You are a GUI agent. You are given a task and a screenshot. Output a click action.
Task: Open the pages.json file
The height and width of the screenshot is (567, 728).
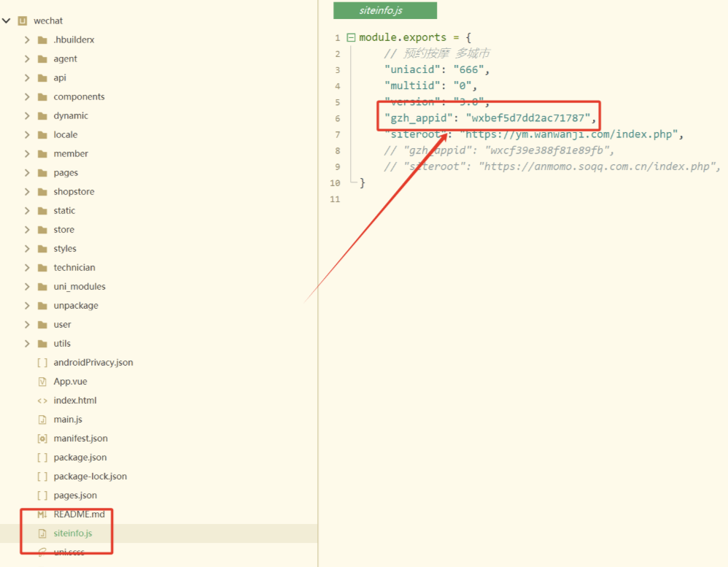point(74,495)
